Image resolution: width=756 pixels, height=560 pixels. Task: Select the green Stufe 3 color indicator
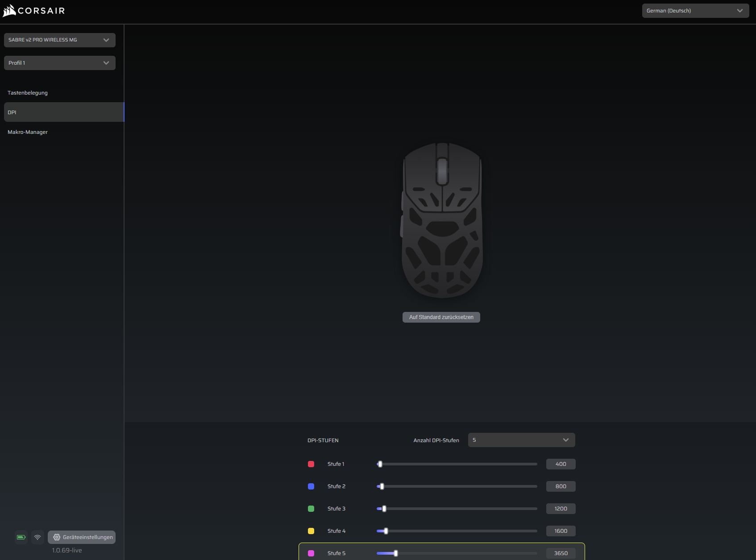[x=311, y=509]
